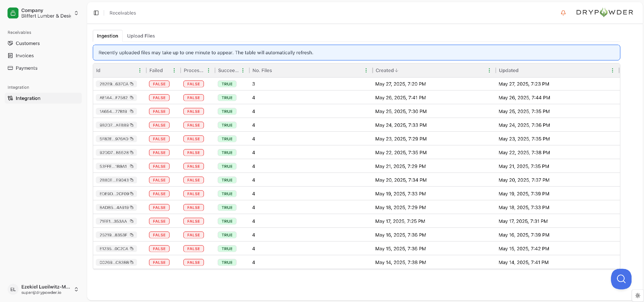Sort by the Updated column header
644x302 pixels.
tap(509, 70)
